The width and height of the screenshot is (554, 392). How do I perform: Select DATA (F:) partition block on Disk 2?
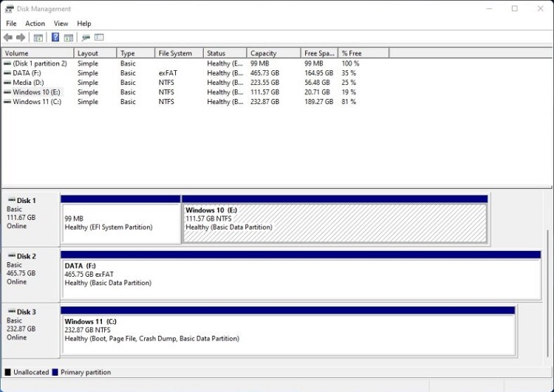pyautogui.click(x=301, y=275)
